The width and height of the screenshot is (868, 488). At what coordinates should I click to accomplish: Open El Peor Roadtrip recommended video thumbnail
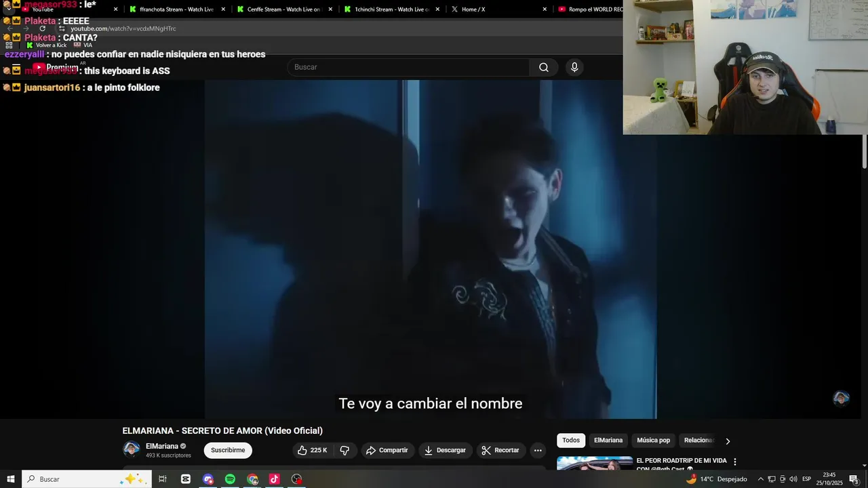[x=595, y=463]
